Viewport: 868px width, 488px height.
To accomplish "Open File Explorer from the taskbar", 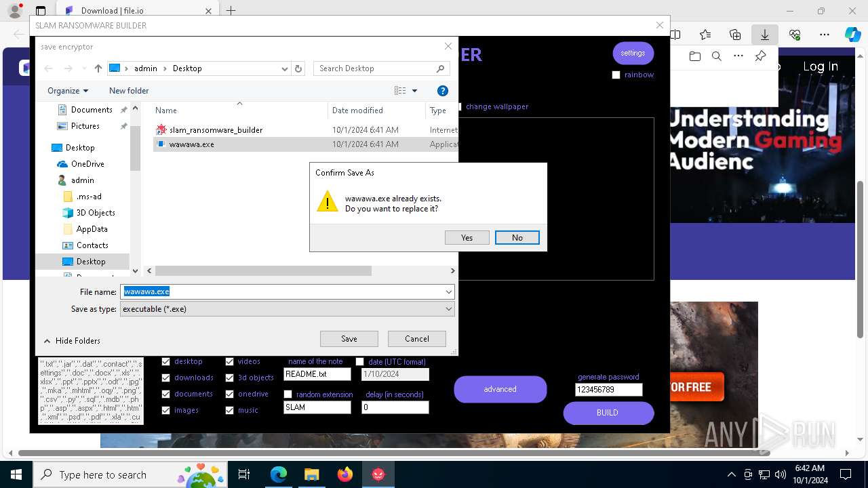I will pyautogui.click(x=311, y=474).
